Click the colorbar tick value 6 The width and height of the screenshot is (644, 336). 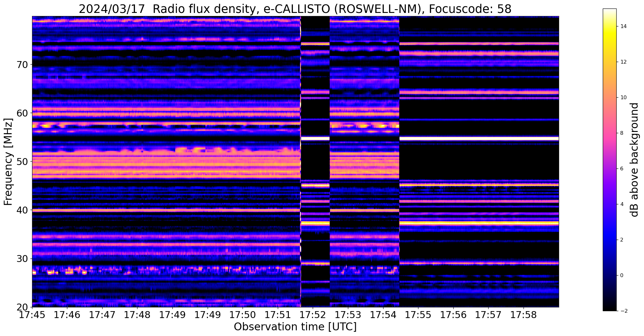point(621,169)
